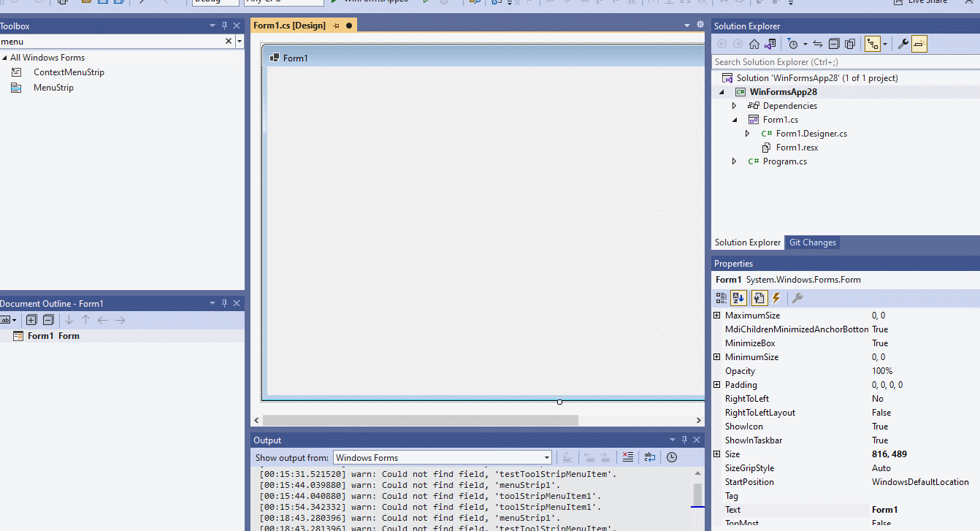Collapse the Form1.cs node

tap(734, 119)
